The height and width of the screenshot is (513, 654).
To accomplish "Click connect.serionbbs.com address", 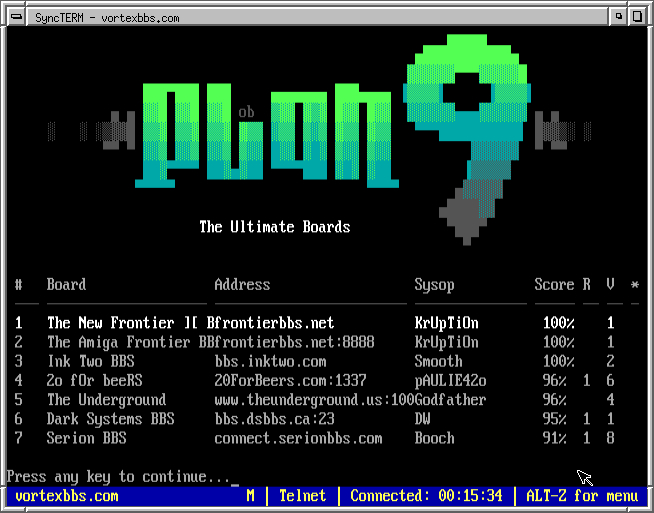I will pyautogui.click(x=298, y=438).
